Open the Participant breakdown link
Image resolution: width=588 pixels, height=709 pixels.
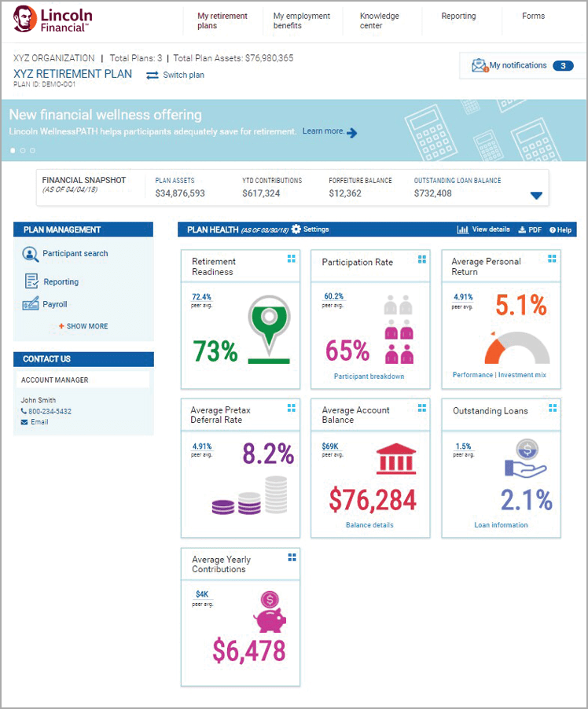pos(369,377)
